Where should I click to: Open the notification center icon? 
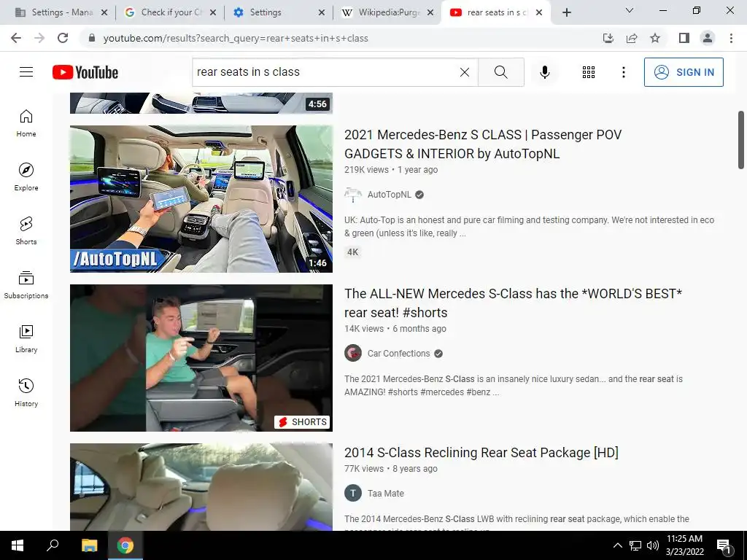coord(724,546)
